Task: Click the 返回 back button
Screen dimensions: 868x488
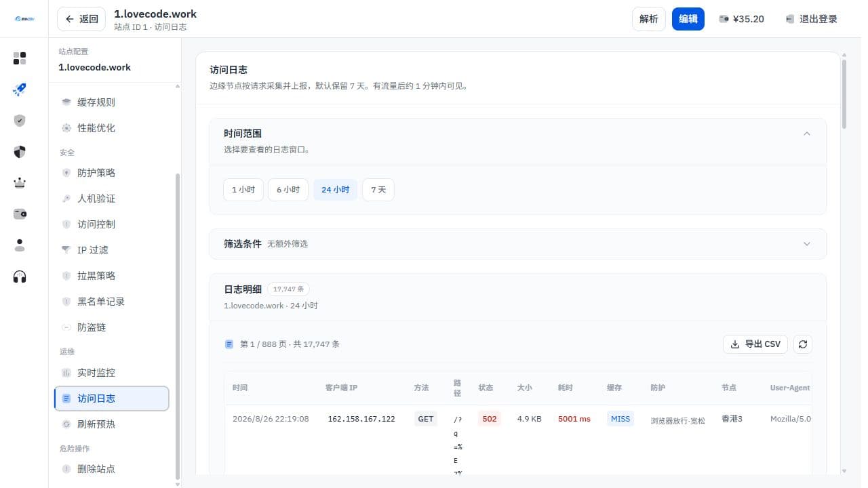Action: coord(81,19)
